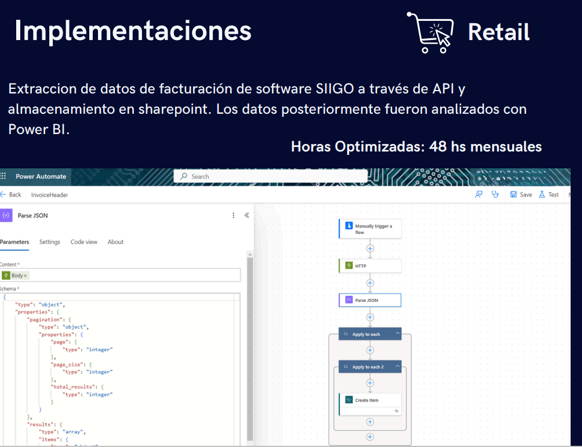
Task: Select the Parse JSON card on canvas
Action: pyautogui.click(x=370, y=300)
